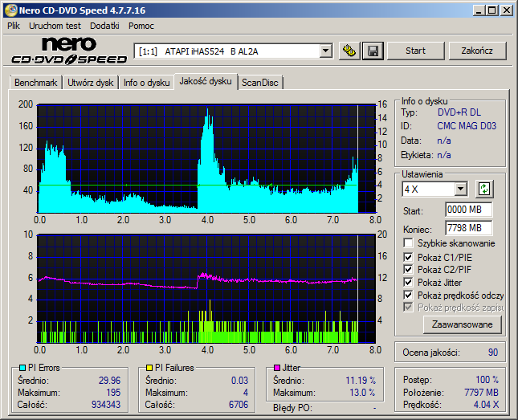Click the CMC MAG D03 disc ID
This screenshot has height=420, width=518.
pyautogui.click(x=467, y=126)
